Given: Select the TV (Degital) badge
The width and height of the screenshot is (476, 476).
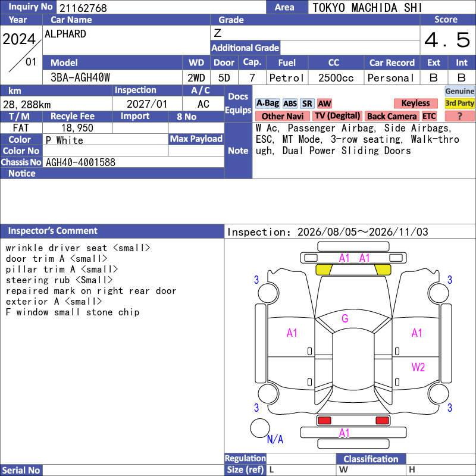Looking at the screenshot, I should [337, 116].
